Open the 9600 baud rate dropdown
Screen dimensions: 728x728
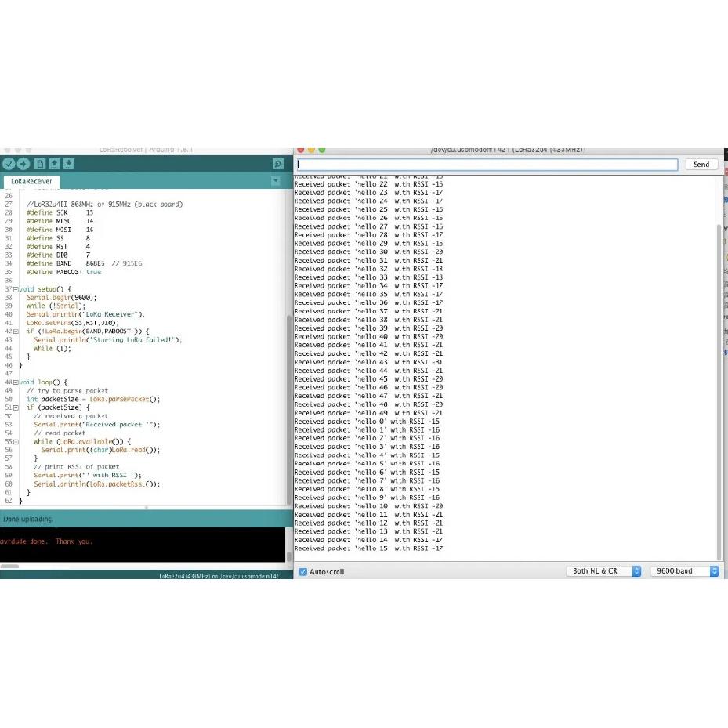[684, 571]
